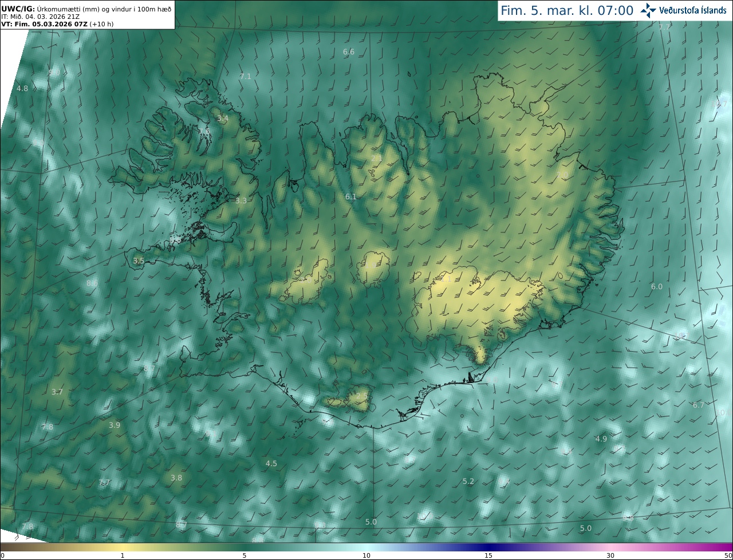The width and height of the screenshot is (733, 560).
Task: Click the colorbar tick label '50'
Action: pos(728,556)
